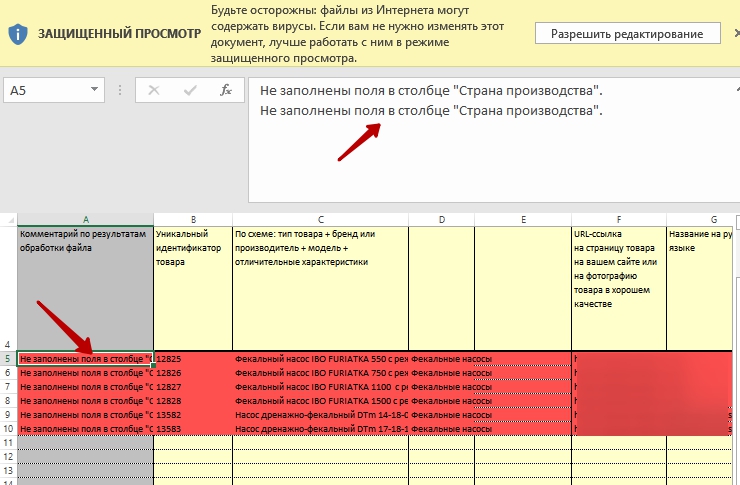
Task: Click the Разрешить редактирование button
Action: tap(627, 33)
